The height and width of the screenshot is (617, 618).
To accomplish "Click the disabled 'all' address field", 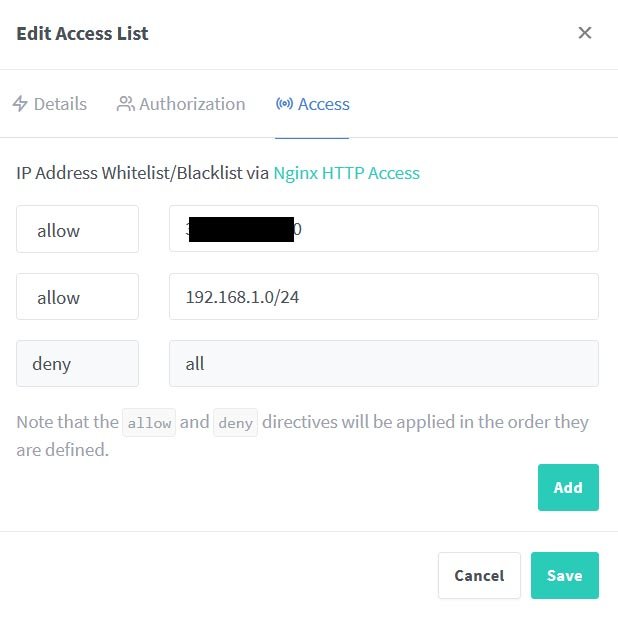I will [x=384, y=363].
